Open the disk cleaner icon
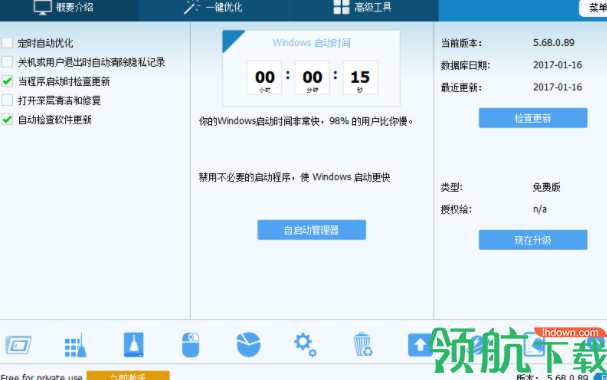Viewport: 607px width, 380px height. tap(134, 344)
